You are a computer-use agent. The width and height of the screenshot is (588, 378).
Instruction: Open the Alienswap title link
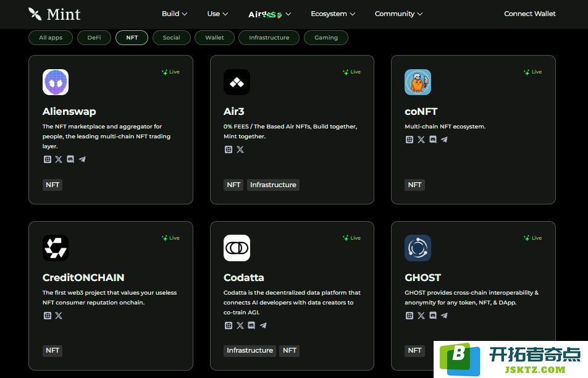point(69,111)
